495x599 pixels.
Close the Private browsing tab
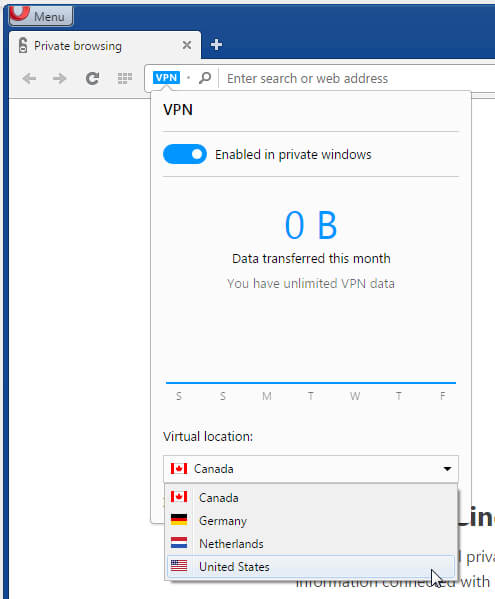click(x=187, y=45)
